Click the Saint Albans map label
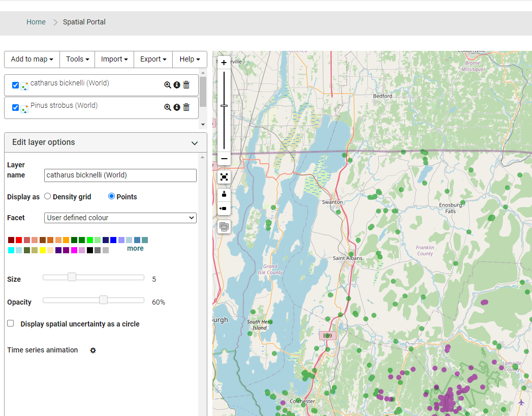Screen dimensions: 532x416 coord(348,258)
